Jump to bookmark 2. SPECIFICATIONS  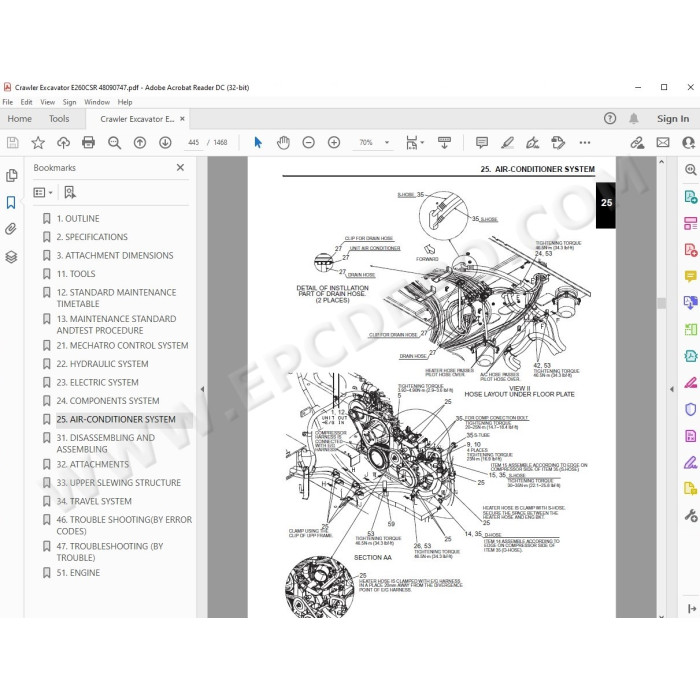pyautogui.click(x=92, y=237)
